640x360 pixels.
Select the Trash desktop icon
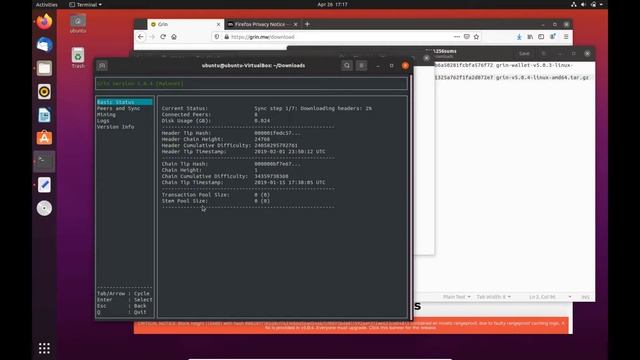[x=78, y=58]
